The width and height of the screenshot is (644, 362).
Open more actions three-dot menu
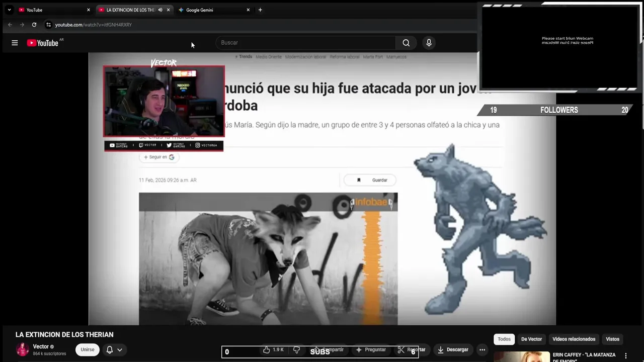[x=482, y=349]
